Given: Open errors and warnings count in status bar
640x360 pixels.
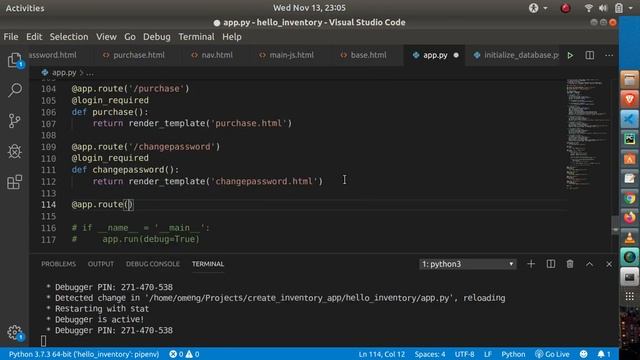Looking at the screenshot, I should point(184,354).
